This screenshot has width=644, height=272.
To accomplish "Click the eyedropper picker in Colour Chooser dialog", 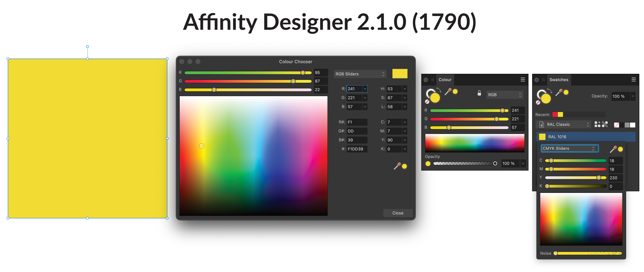I will click(397, 166).
